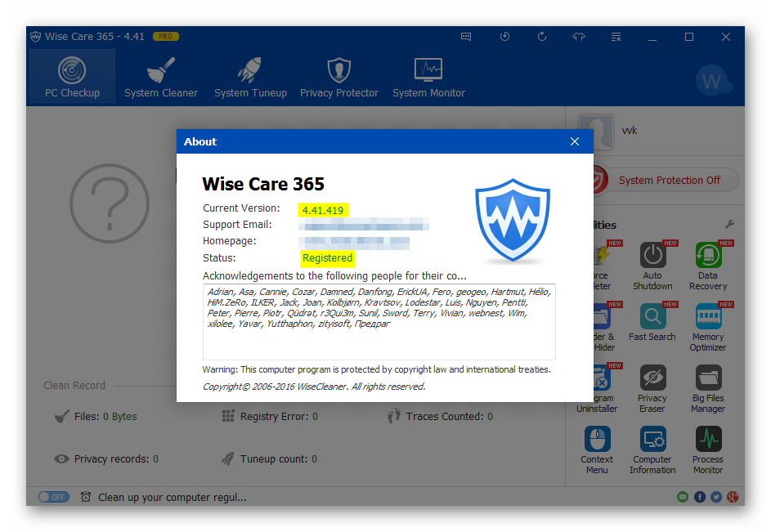Switch to the System Cleaner tab

coord(161,77)
